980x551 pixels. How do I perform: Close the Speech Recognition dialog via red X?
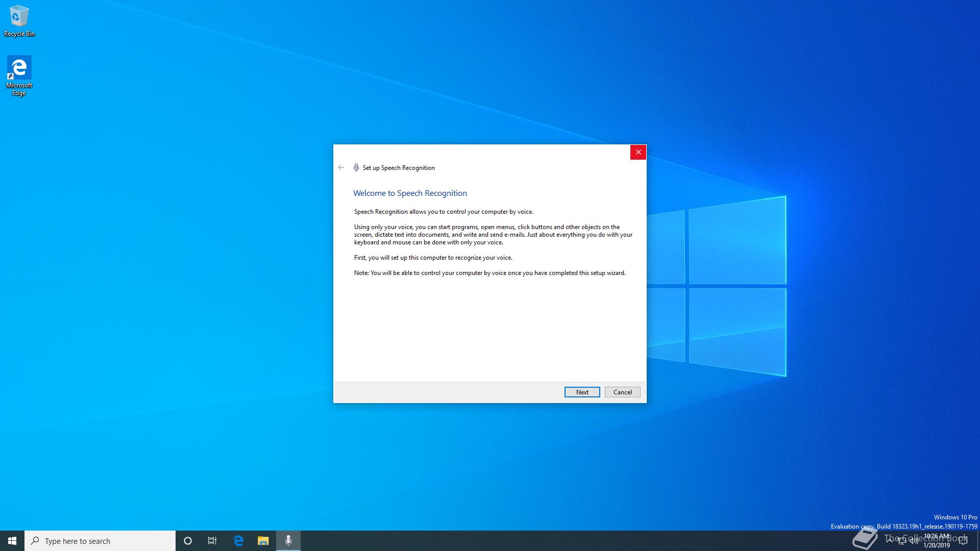[x=638, y=152]
